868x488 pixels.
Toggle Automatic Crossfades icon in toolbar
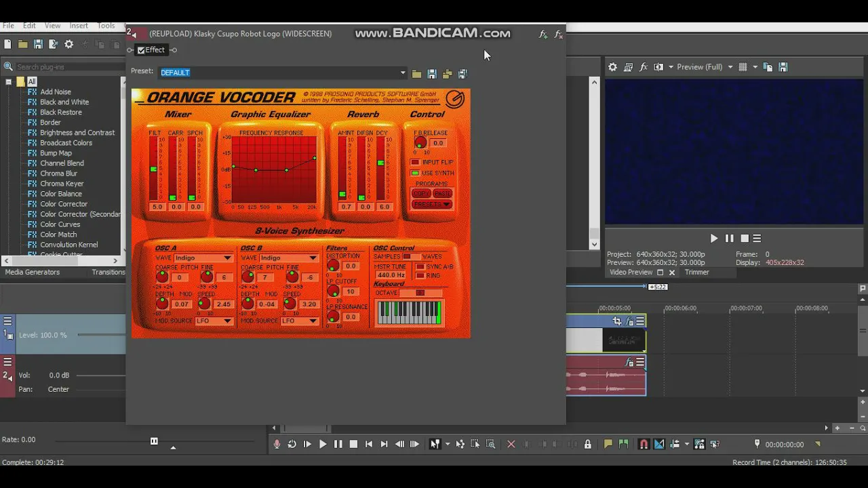[x=658, y=444]
